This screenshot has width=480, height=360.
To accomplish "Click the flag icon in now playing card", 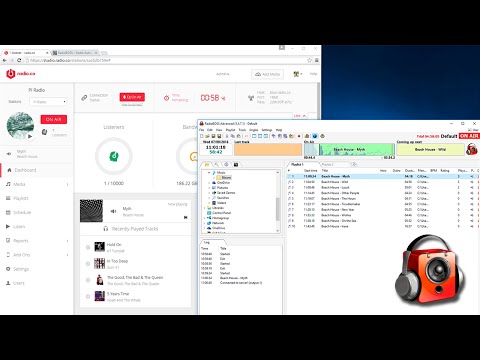I will [x=185, y=217].
